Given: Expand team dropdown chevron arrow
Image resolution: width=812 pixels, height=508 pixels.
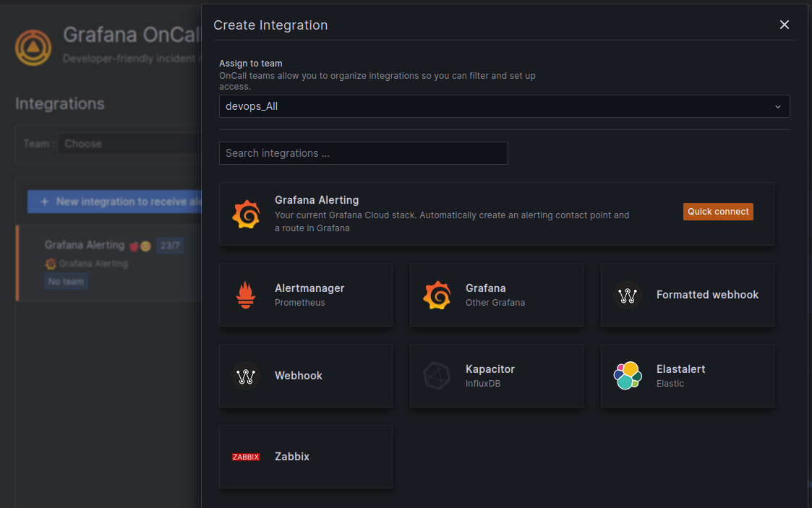Looking at the screenshot, I should point(777,106).
